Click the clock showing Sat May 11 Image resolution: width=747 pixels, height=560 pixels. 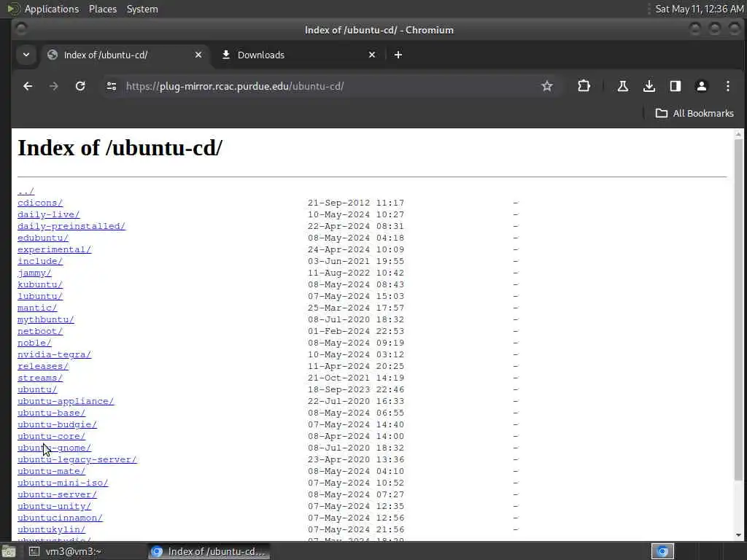click(x=699, y=9)
